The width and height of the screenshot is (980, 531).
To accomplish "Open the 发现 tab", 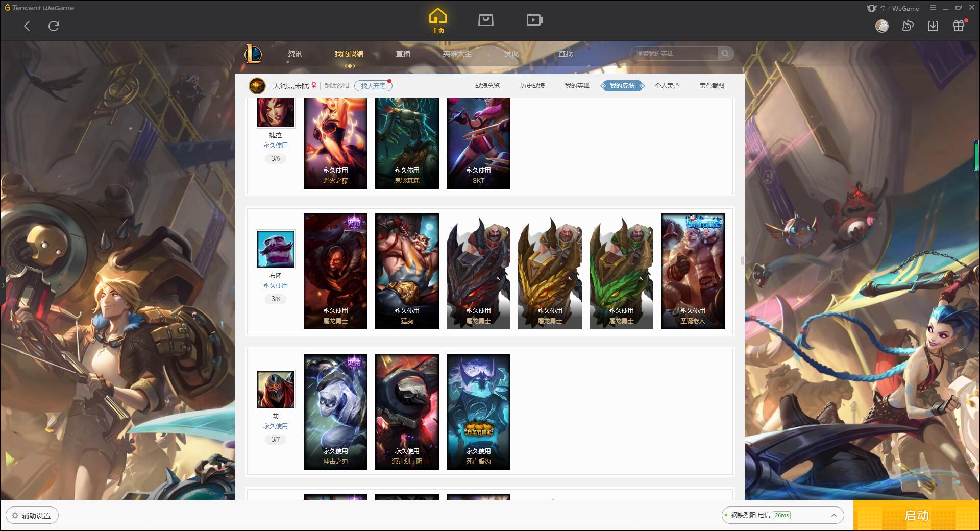I will point(511,54).
